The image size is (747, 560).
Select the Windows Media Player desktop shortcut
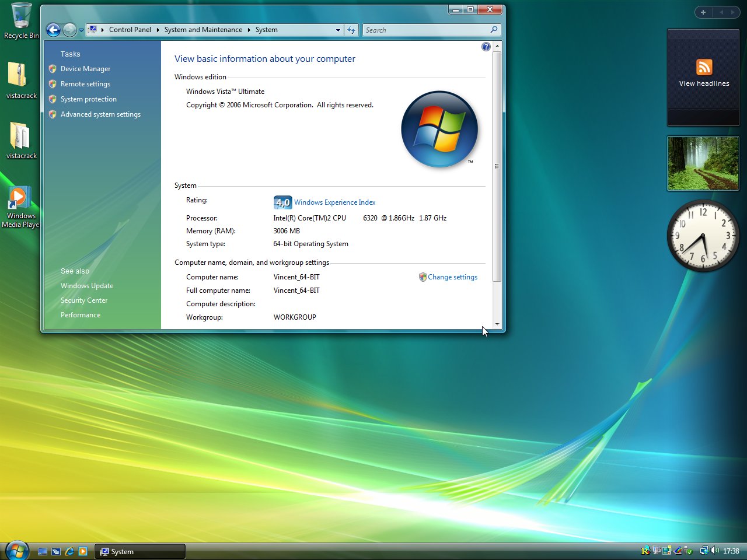click(x=19, y=198)
